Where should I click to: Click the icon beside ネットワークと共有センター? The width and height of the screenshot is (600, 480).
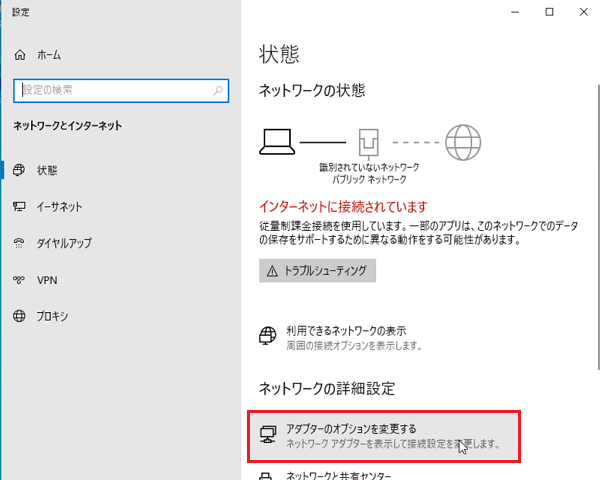point(267,475)
